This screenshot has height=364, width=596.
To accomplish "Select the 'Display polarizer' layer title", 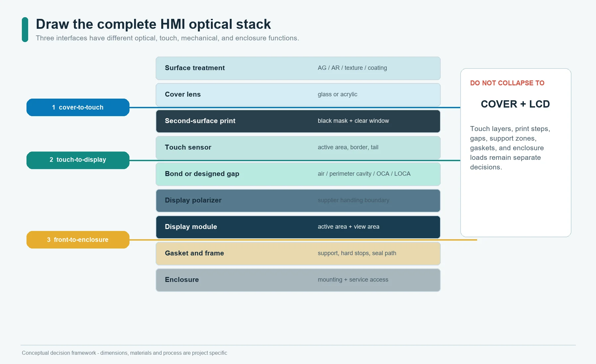I will point(193,200).
